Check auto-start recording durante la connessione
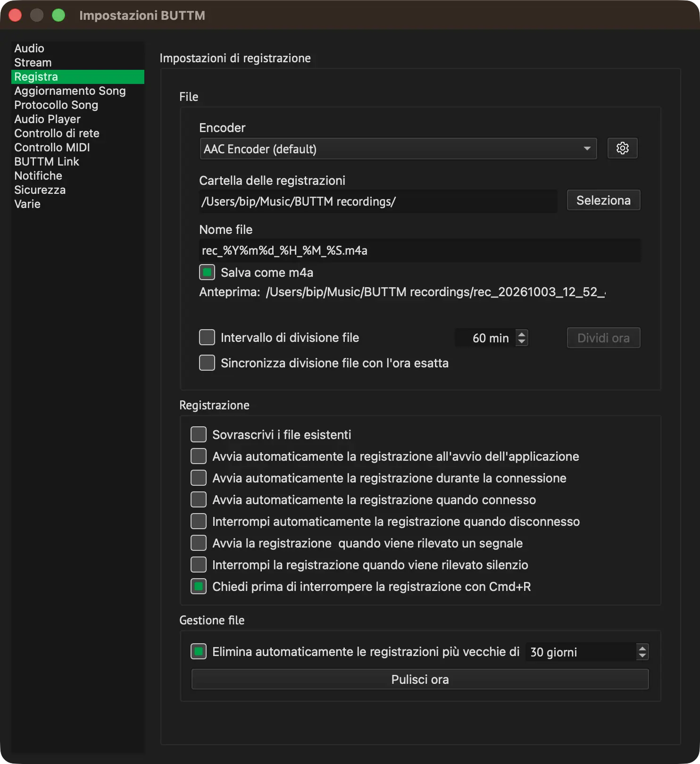Screen dimensions: 700x764 199,478
